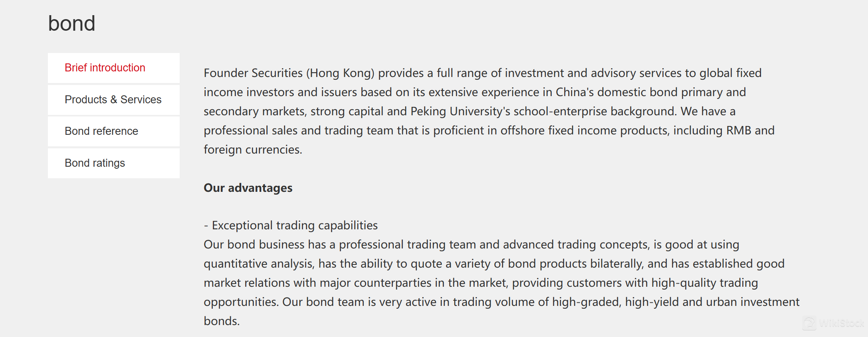This screenshot has height=337, width=868.
Task: Click the phrase "Peking University's" in the text
Action: [x=460, y=111]
